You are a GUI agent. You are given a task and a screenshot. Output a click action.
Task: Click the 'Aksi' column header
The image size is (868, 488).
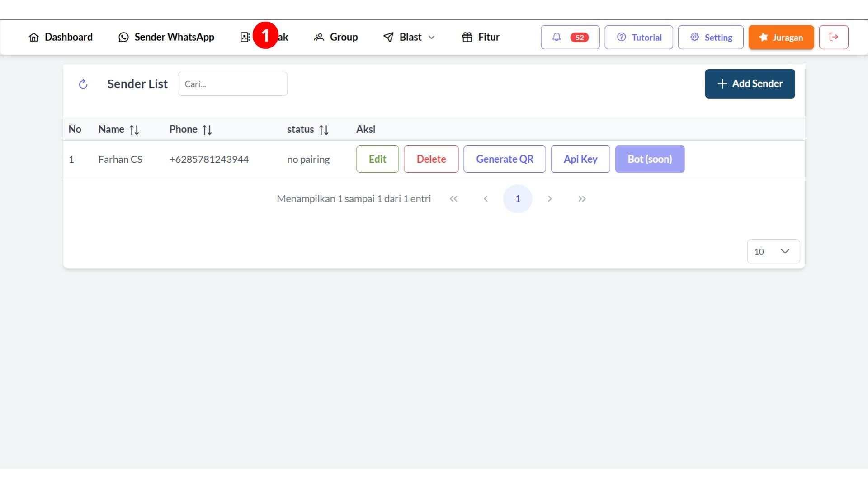click(366, 130)
